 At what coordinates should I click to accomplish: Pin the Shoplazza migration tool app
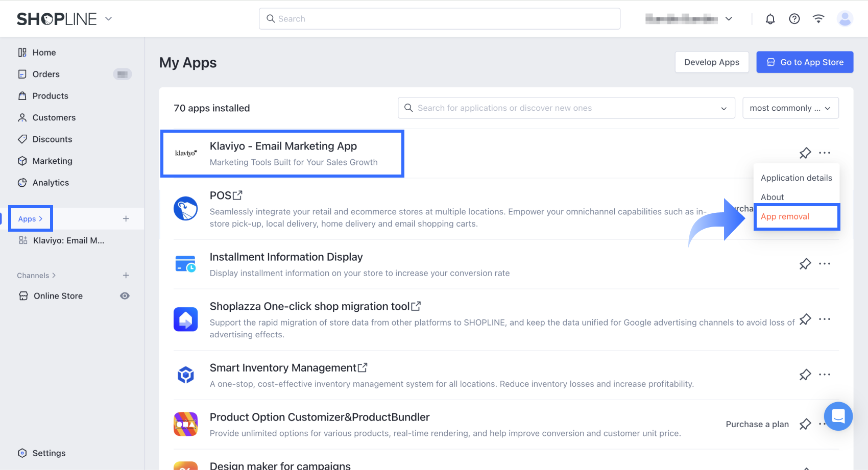pos(805,319)
